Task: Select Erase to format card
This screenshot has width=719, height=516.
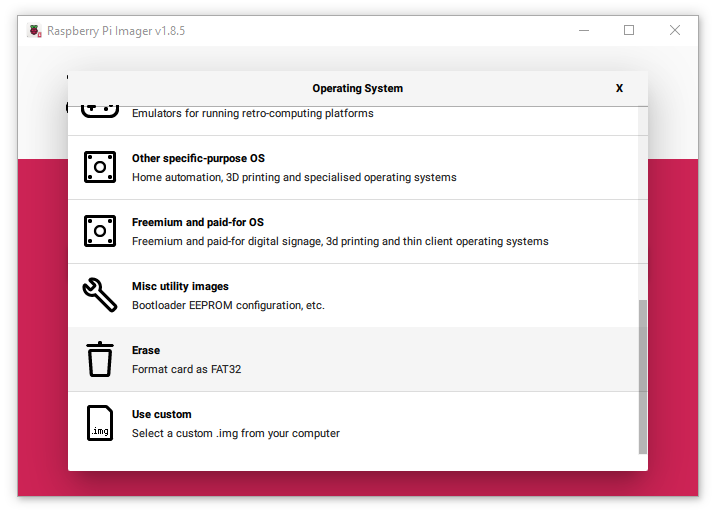Action: [x=353, y=360]
